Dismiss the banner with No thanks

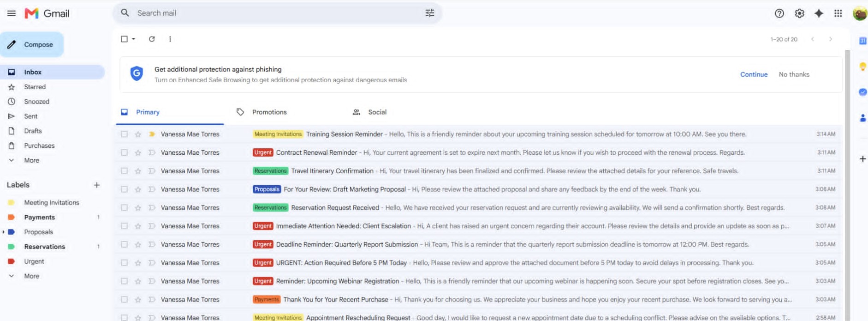(794, 74)
